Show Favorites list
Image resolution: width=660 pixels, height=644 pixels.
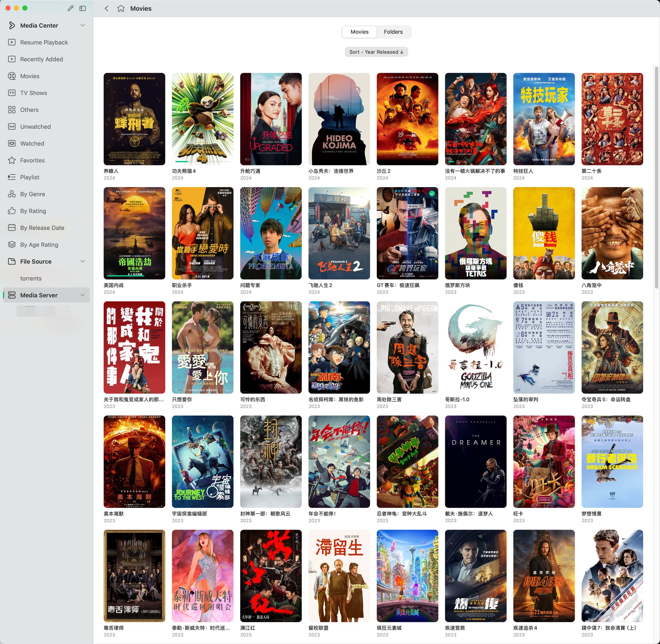pos(32,160)
